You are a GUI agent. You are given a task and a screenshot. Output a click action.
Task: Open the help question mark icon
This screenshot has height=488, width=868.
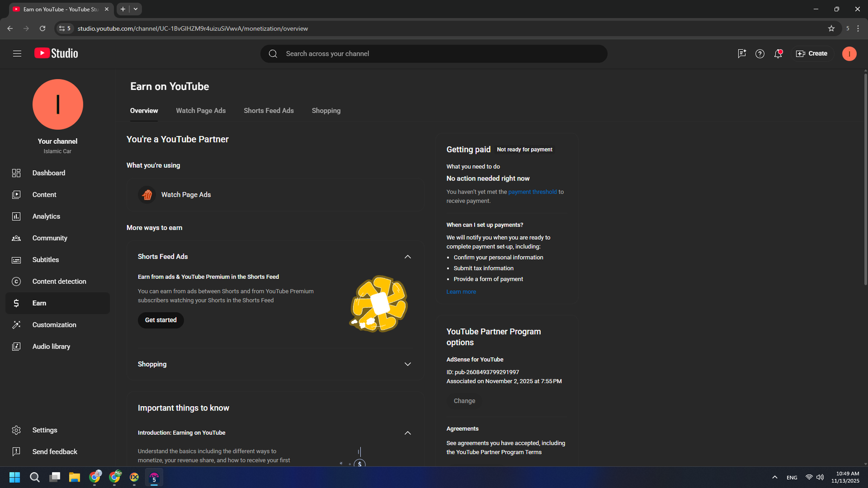click(x=759, y=54)
